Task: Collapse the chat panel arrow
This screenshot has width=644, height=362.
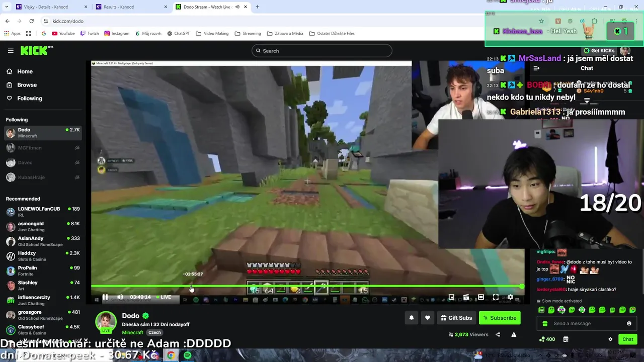Action: coord(536,68)
